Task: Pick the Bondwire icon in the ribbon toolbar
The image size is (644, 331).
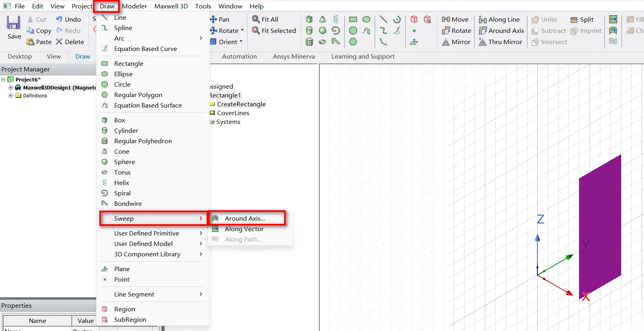Action: click(336, 42)
